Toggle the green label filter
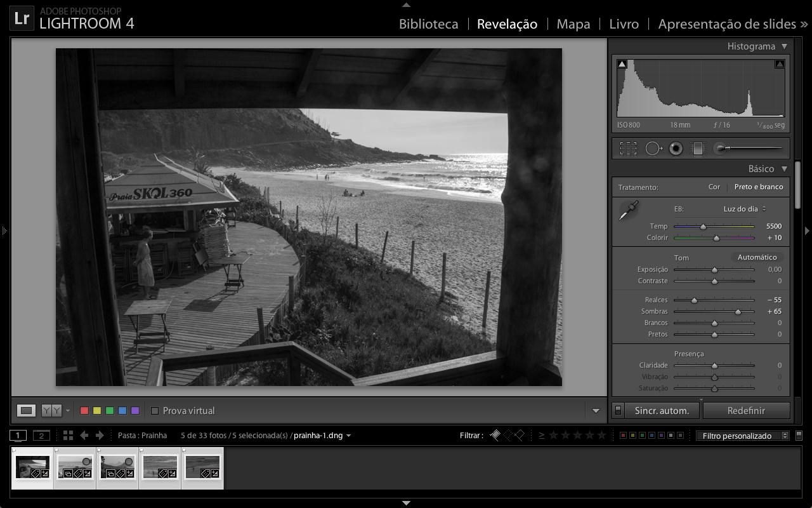Viewport: 812px width, 508px height. coord(643,436)
